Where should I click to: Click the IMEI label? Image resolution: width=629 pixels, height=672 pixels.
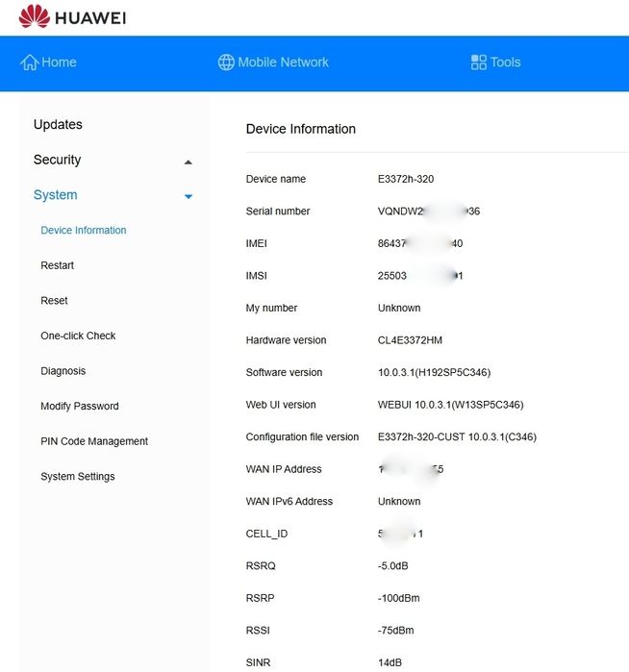256,243
